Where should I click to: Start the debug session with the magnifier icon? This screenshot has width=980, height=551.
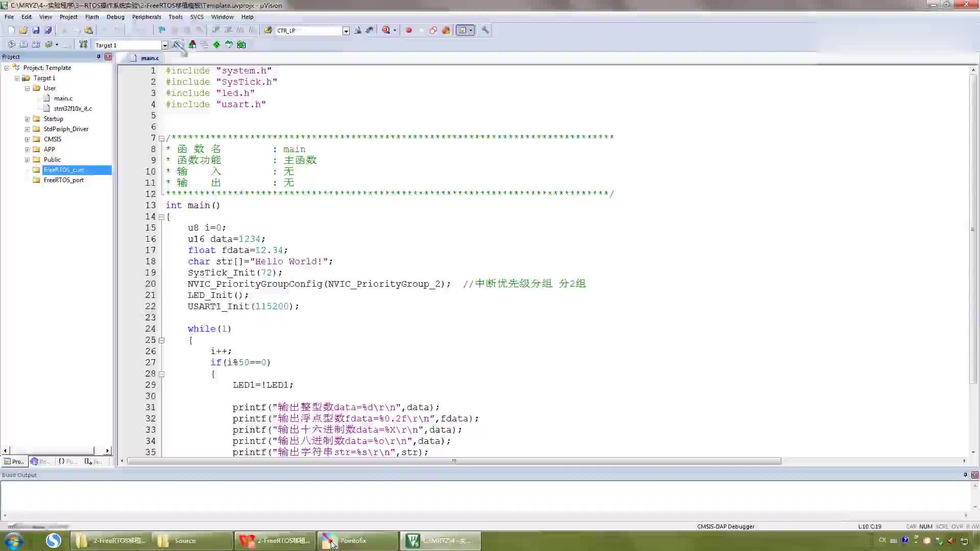pos(386,30)
